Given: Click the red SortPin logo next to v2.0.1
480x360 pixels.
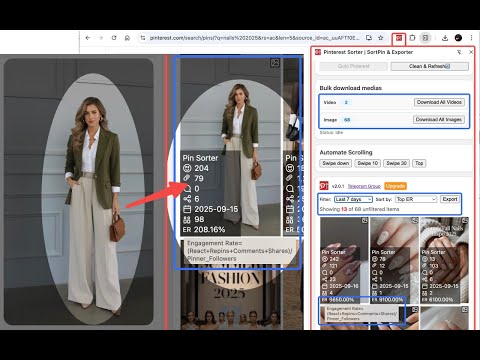Looking at the screenshot, I should [x=324, y=186].
